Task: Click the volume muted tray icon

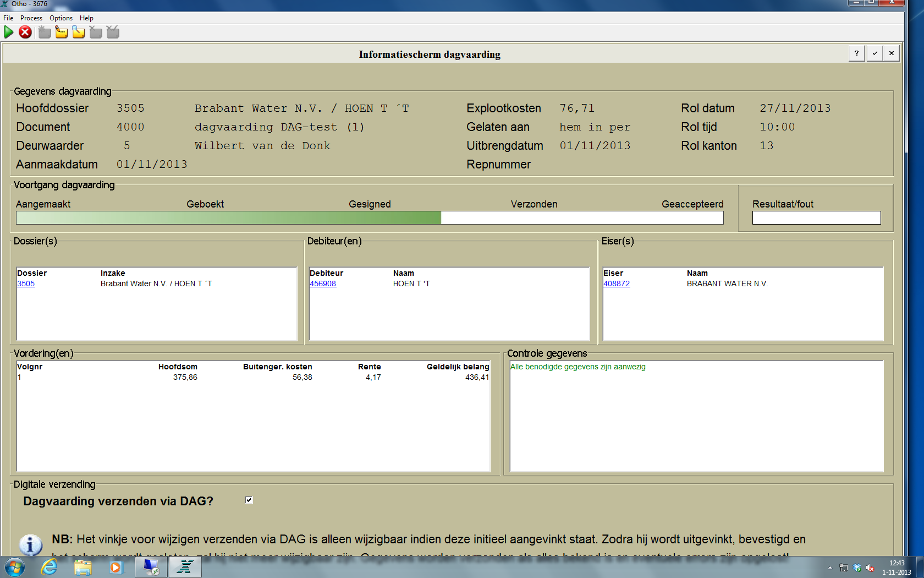Action: (870, 568)
